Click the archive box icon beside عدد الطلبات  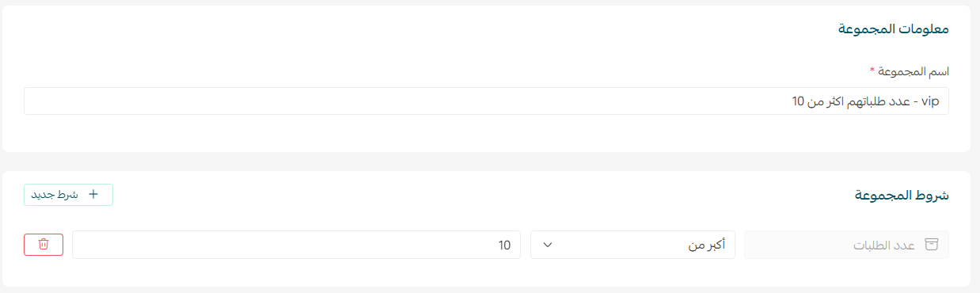(932, 245)
